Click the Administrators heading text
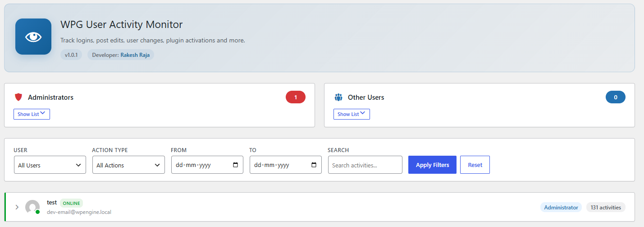Viewport: 644px width, 227px height. click(x=50, y=97)
